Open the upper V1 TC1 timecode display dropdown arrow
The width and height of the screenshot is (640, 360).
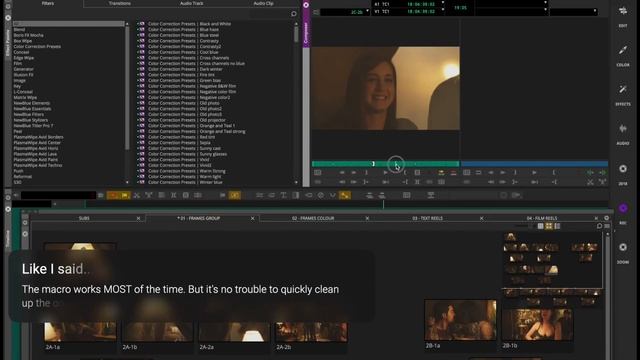click(443, 3)
